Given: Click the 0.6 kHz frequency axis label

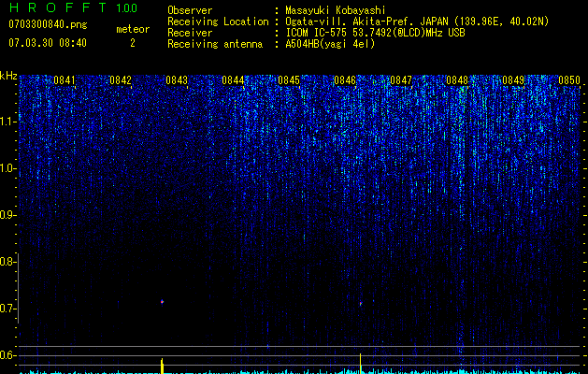Looking at the screenshot, I should click(x=7, y=355).
